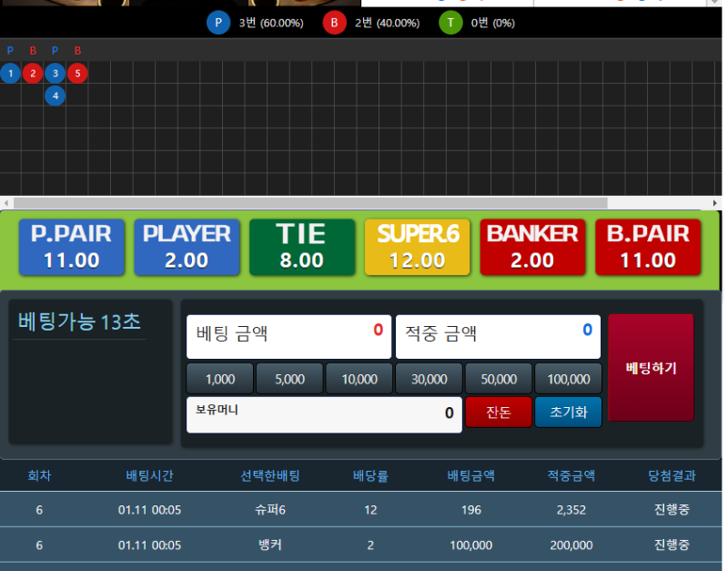Select round 3 blue marker on scoreboard
The image size is (728, 571).
(x=56, y=74)
